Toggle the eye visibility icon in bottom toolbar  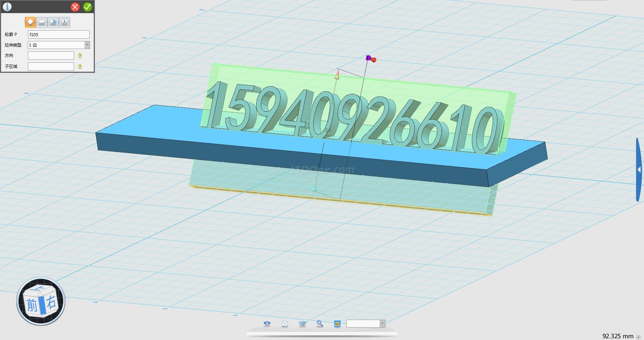(267, 323)
